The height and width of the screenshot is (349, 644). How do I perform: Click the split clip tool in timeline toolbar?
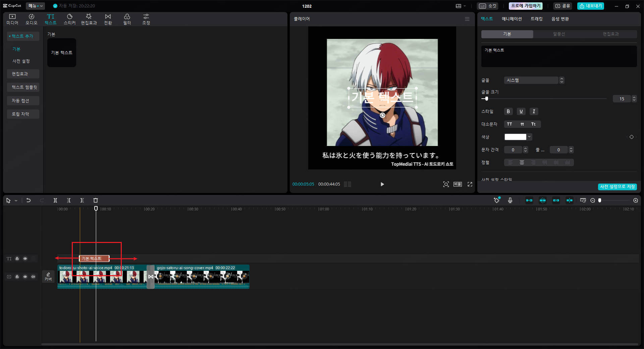[55, 200]
